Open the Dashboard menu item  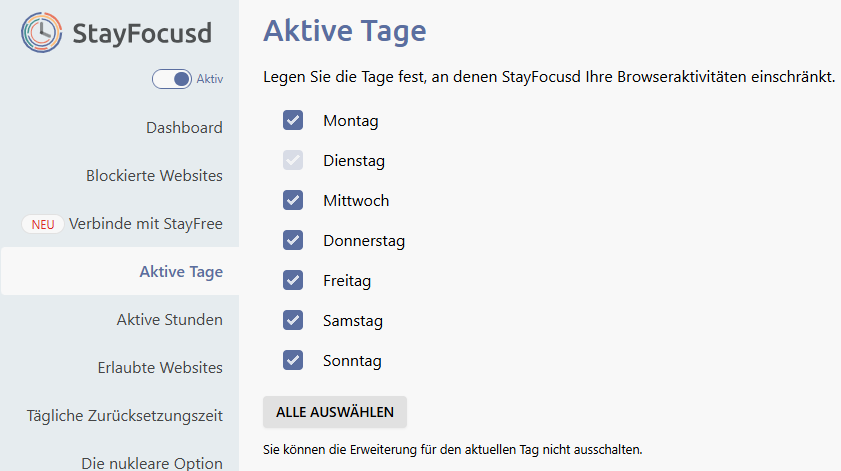184,128
